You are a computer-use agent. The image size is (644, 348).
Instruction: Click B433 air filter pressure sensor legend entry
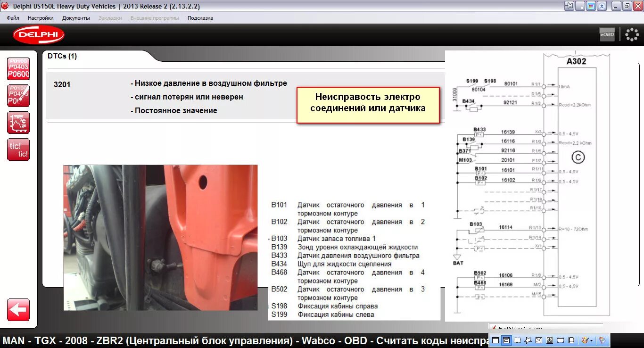click(346, 256)
